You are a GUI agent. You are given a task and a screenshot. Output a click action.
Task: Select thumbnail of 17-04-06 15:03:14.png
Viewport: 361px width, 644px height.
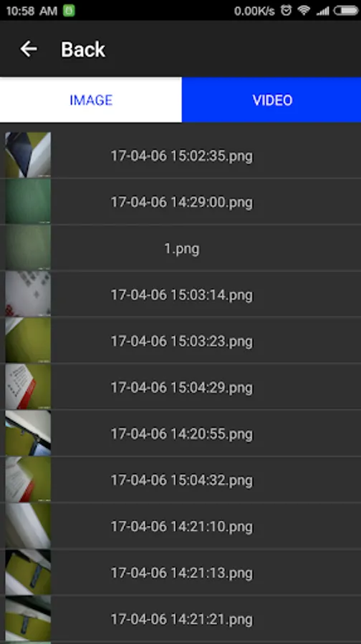tap(28, 294)
